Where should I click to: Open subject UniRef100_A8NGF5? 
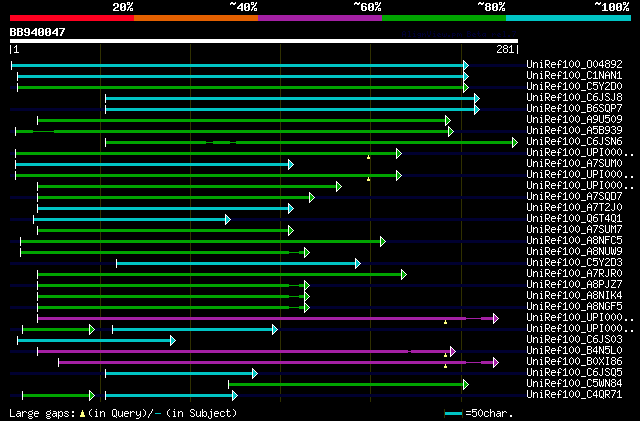[x=574, y=307]
